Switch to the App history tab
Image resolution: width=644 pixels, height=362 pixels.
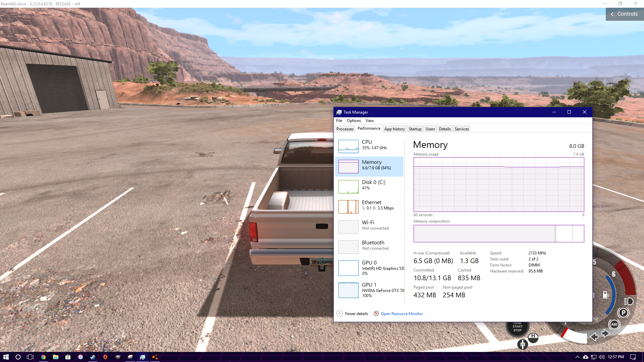coord(394,129)
